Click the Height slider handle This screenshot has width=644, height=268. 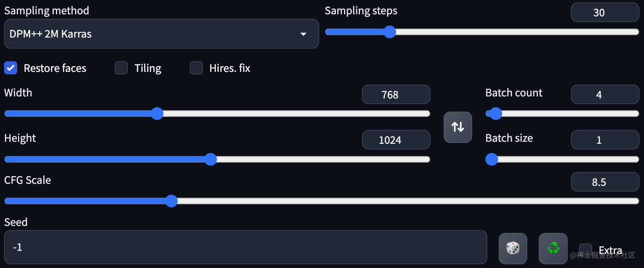tap(211, 159)
